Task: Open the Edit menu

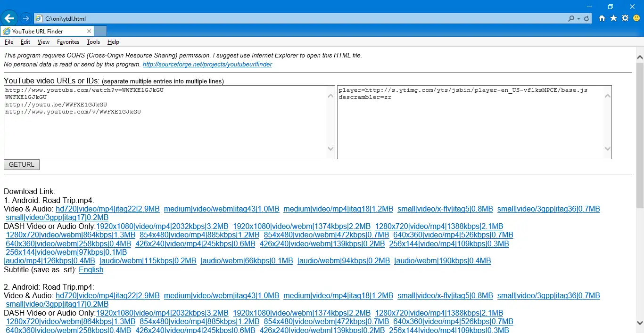Action: [25, 42]
